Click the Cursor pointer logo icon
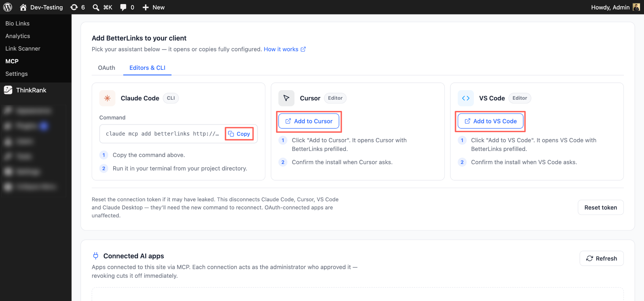This screenshot has height=301, width=644. (x=286, y=98)
